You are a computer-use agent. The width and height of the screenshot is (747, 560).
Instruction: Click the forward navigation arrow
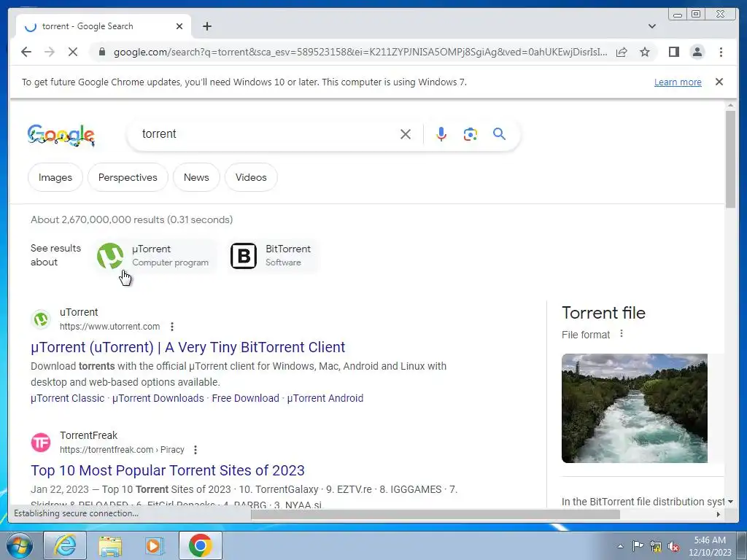(50, 52)
